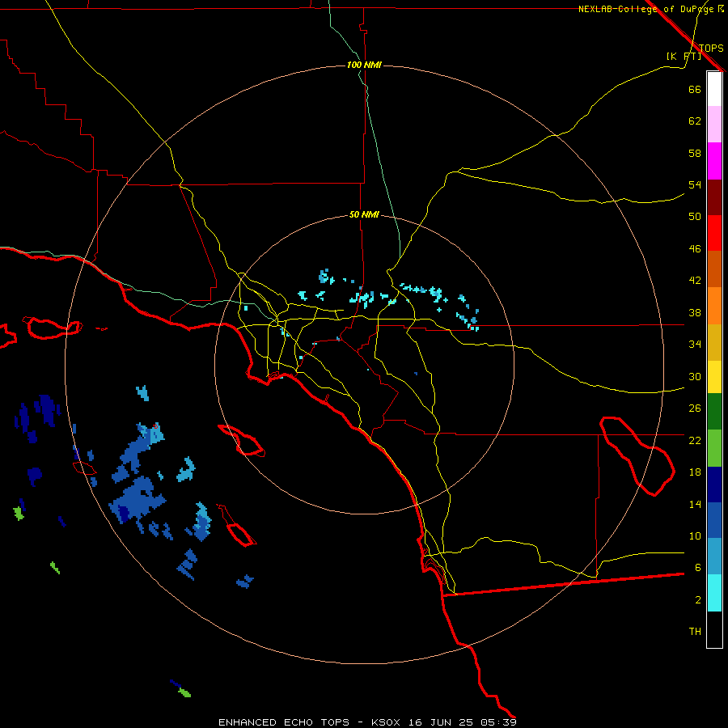Viewport: 728px width, 728px height.
Task: Click the legend value '6'
Action: 697,568
